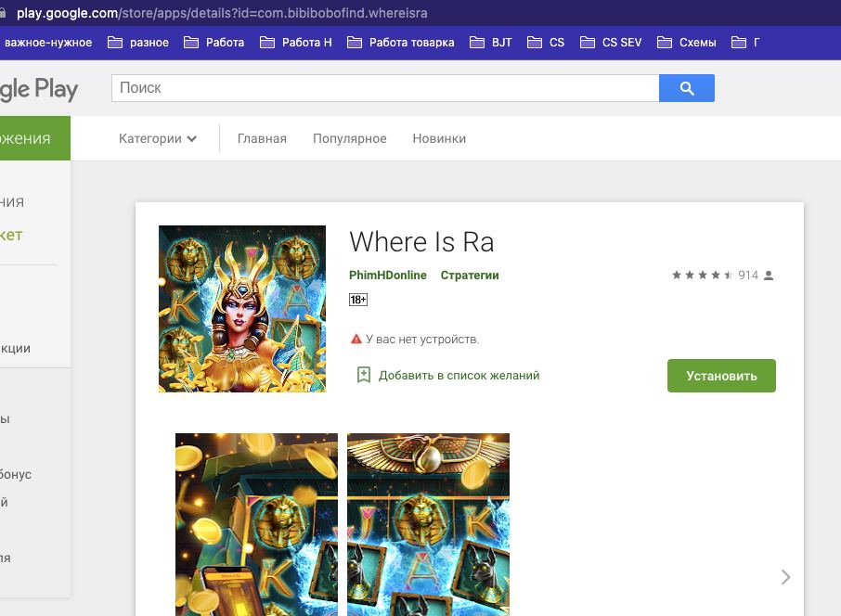The width and height of the screenshot is (841, 616).
Task: Click the Where Is Ra app icon
Action: pos(242,309)
